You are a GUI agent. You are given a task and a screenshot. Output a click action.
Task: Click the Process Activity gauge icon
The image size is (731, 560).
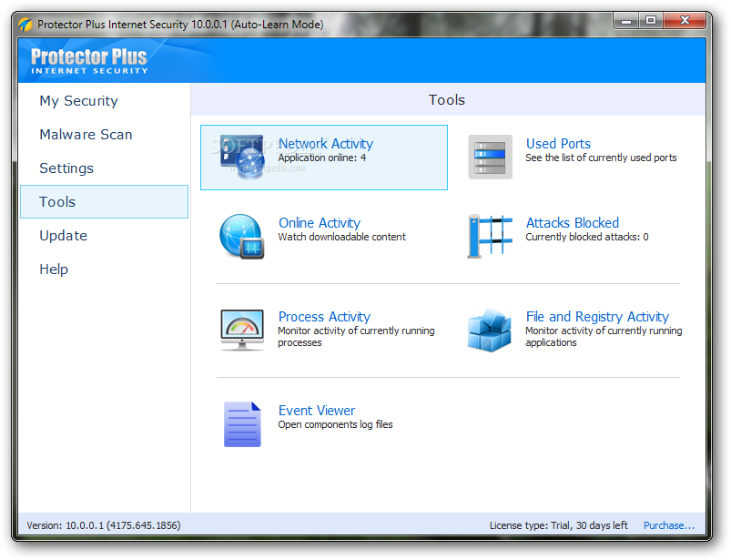point(242,331)
